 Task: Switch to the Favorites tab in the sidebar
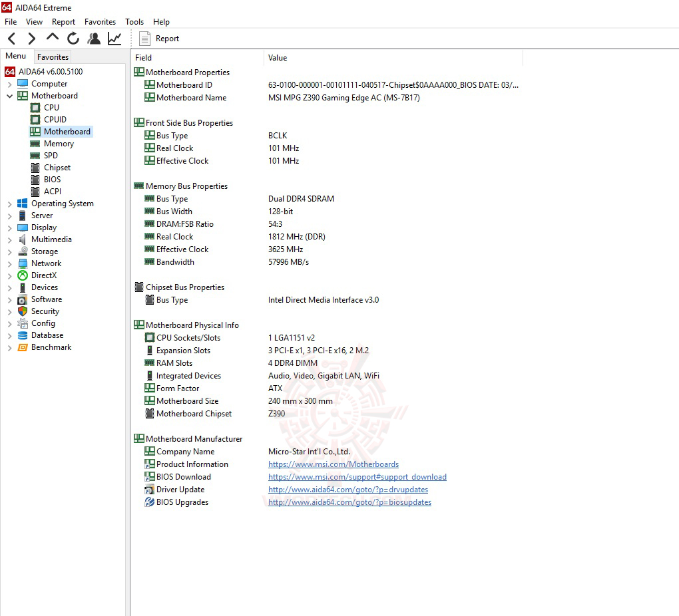click(53, 57)
